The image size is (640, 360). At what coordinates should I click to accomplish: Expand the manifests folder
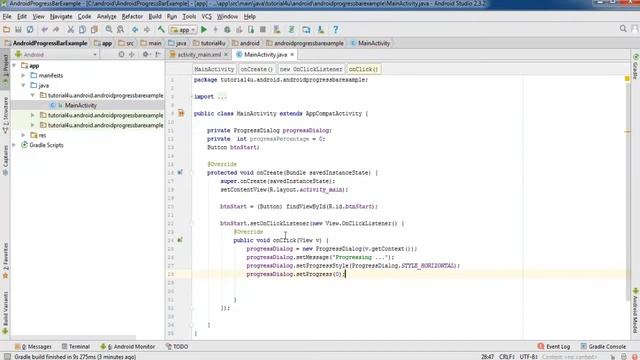pyautogui.click(x=24, y=76)
